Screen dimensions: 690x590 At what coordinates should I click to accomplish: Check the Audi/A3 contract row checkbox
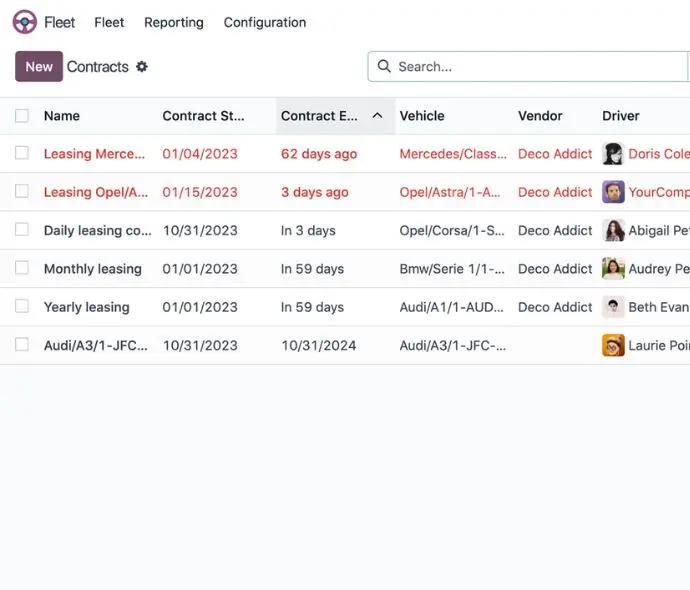click(x=22, y=344)
